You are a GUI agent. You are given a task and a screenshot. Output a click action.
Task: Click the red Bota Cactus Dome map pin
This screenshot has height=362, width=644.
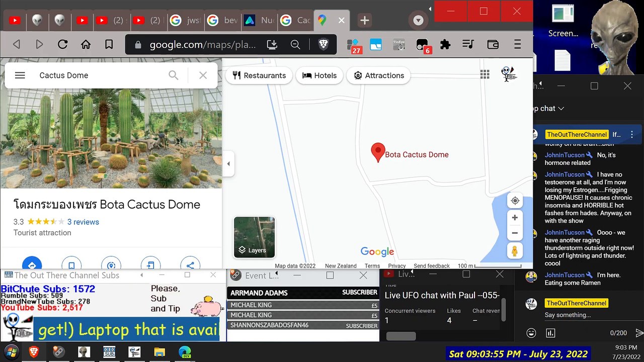point(378,153)
